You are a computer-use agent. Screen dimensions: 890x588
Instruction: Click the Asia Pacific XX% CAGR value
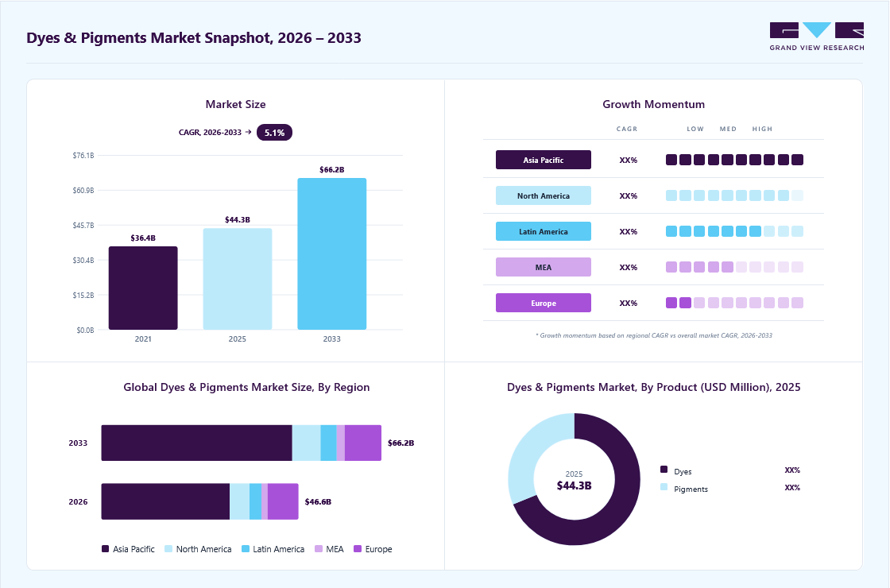[x=629, y=160]
